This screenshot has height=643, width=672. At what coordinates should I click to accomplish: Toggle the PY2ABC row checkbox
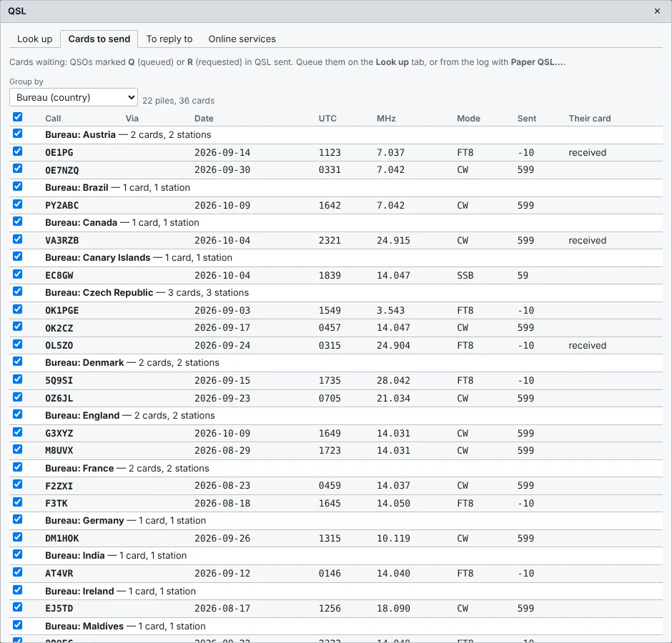[x=18, y=204]
